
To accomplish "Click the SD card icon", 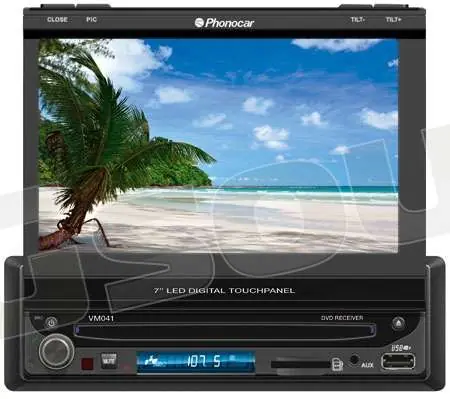I will pos(337,364).
